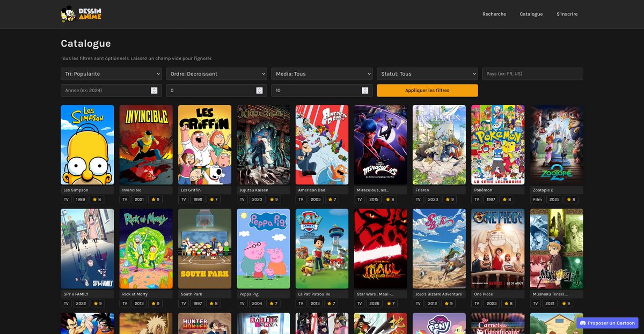644x334 pixels.
Task: Click the One Piece title text
Action: pyautogui.click(x=485, y=294)
